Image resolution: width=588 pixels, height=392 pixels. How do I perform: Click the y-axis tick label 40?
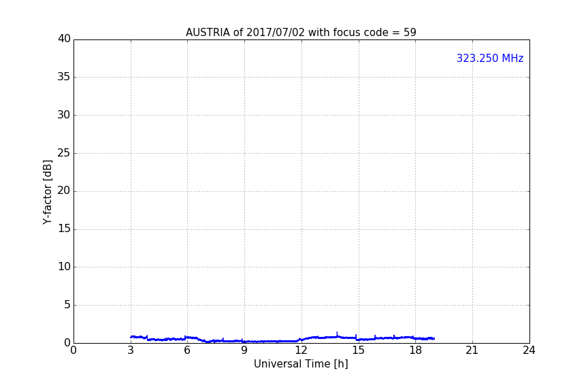pyautogui.click(x=64, y=39)
